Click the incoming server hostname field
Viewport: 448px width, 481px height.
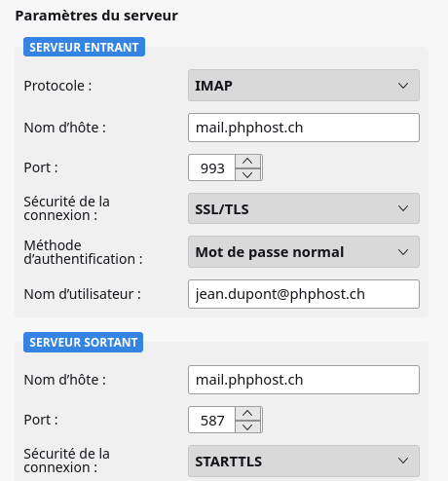[x=304, y=128]
